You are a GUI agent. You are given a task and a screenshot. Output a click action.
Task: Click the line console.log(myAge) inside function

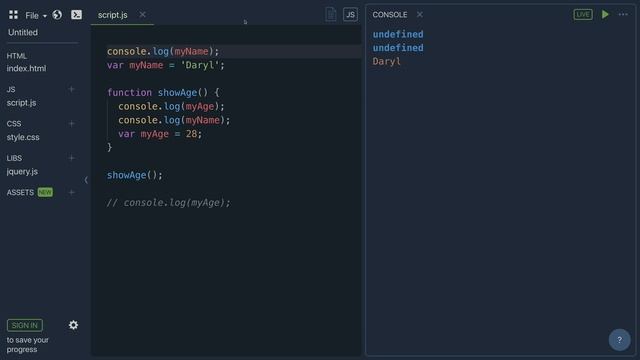click(171, 107)
